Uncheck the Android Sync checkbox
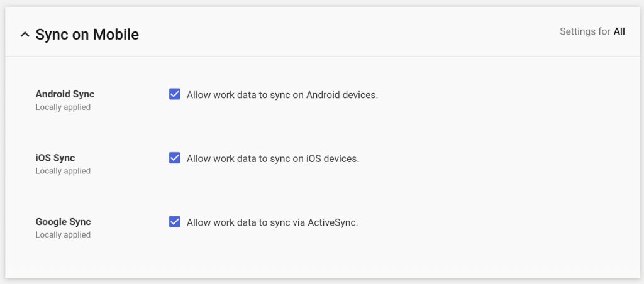This screenshot has height=284, width=644. [175, 94]
